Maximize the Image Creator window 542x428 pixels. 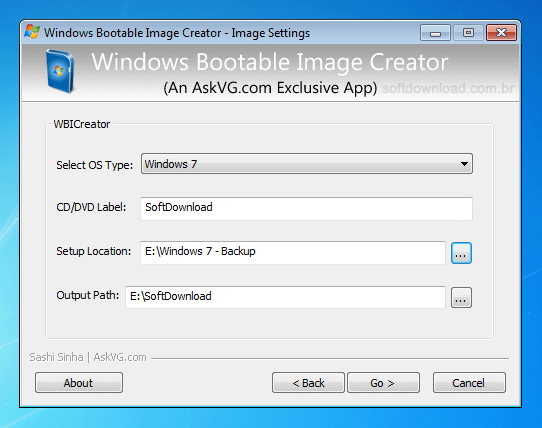[x=468, y=33]
